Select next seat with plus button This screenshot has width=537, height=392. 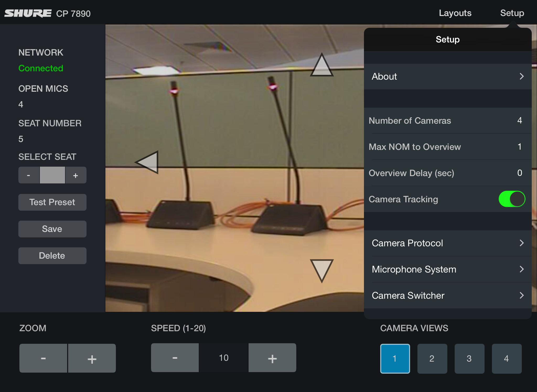[76, 175]
